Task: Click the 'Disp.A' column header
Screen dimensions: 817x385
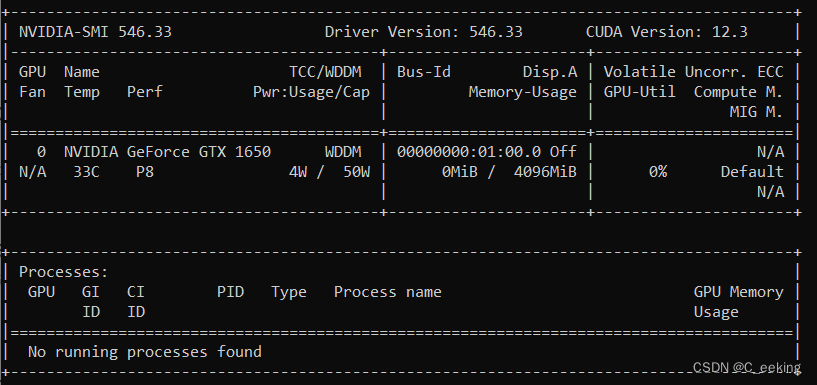Action: (x=550, y=72)
